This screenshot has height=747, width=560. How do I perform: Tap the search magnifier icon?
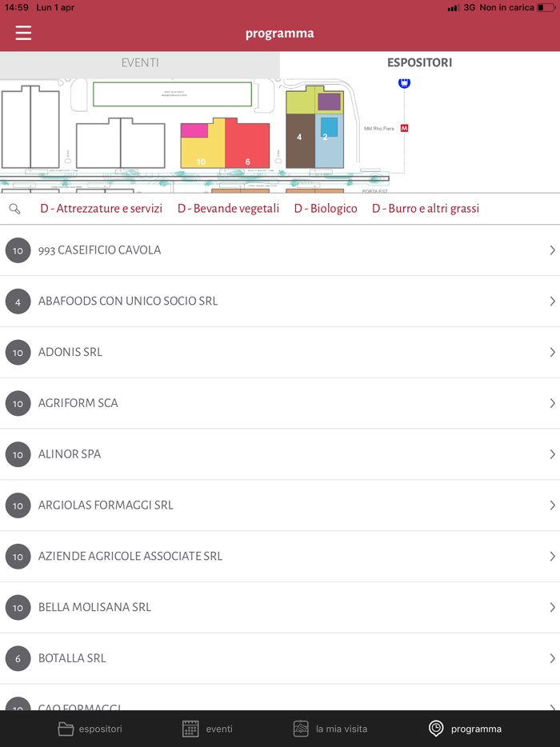pos(14,209)
